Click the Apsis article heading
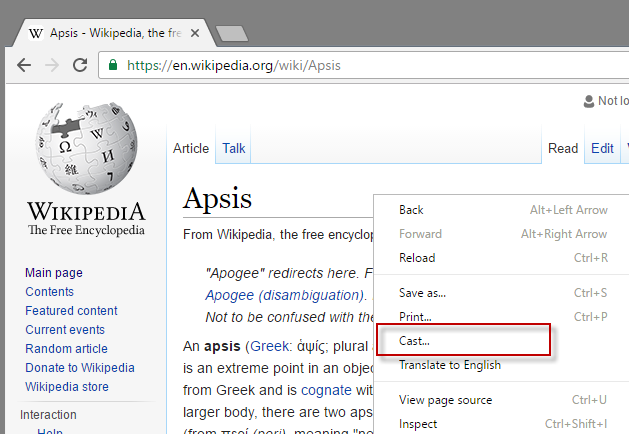Image resolution: width=629 pixels, height=434 pixels. click(217, 199)
